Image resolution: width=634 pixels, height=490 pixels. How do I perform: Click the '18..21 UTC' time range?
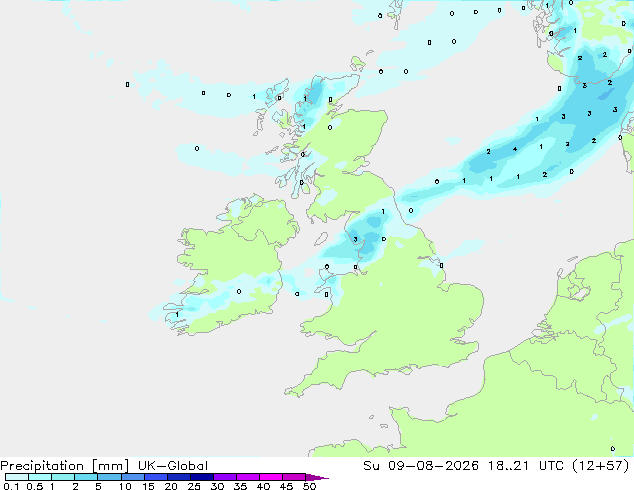[x=526, y=466]
